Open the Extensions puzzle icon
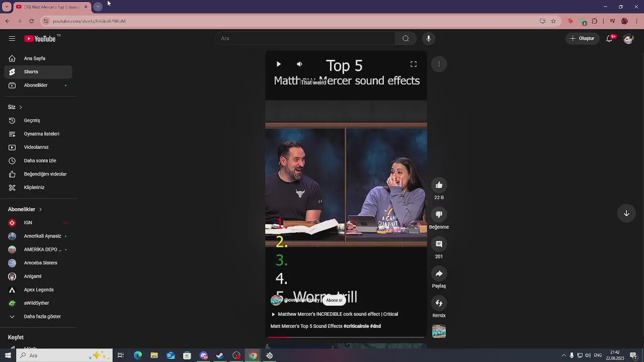The height and width of the screenshot is (362, 644). (595, 21)
